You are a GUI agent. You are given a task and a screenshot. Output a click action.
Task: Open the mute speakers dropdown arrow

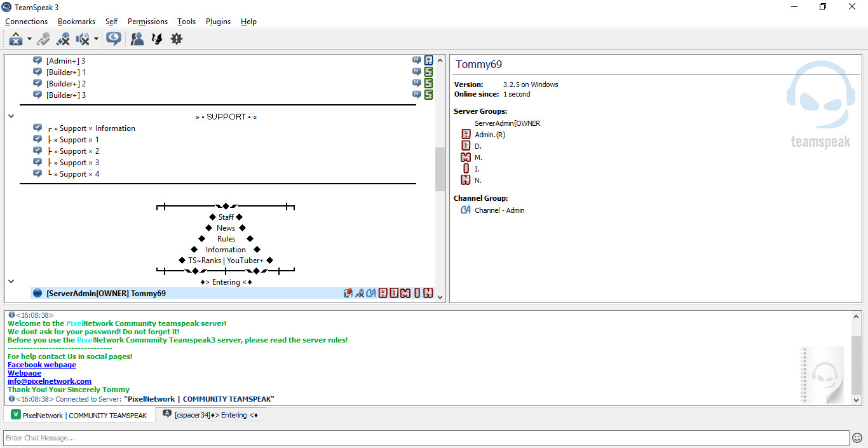pyautogui.click(x=96, y=39)
